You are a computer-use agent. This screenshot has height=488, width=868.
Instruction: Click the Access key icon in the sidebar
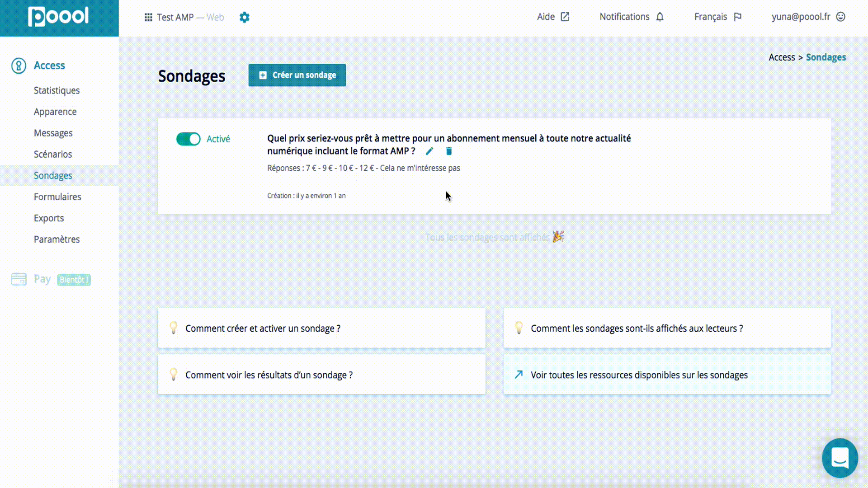[19, 66]
